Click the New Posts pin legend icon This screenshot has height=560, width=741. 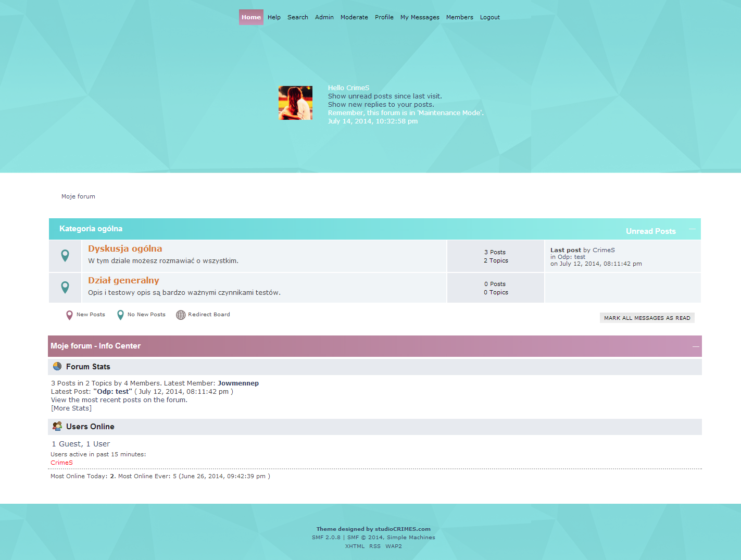pos(69,315)
